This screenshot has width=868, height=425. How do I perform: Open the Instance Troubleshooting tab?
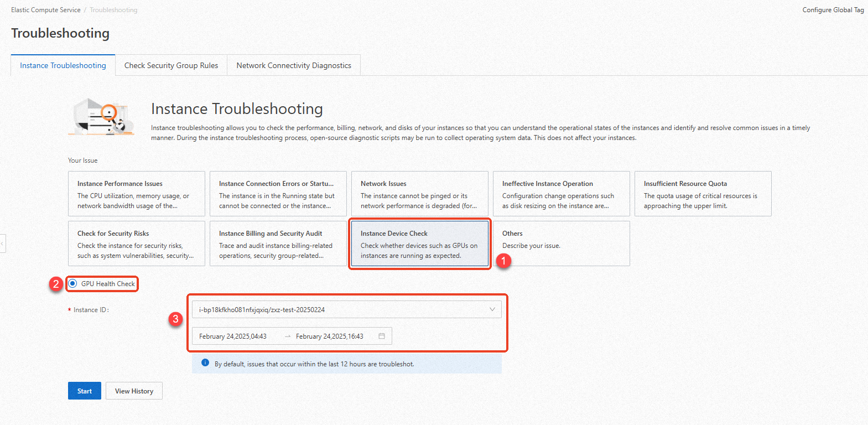tap(63, 65)
